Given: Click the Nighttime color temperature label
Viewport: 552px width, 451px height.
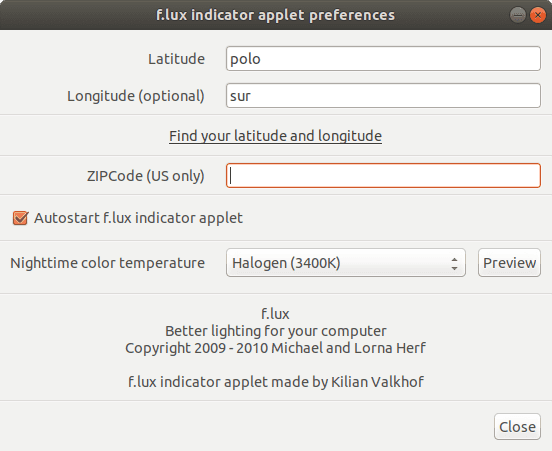Looking at the screenshot, I should pyautogui.click(x=107, y=263).
